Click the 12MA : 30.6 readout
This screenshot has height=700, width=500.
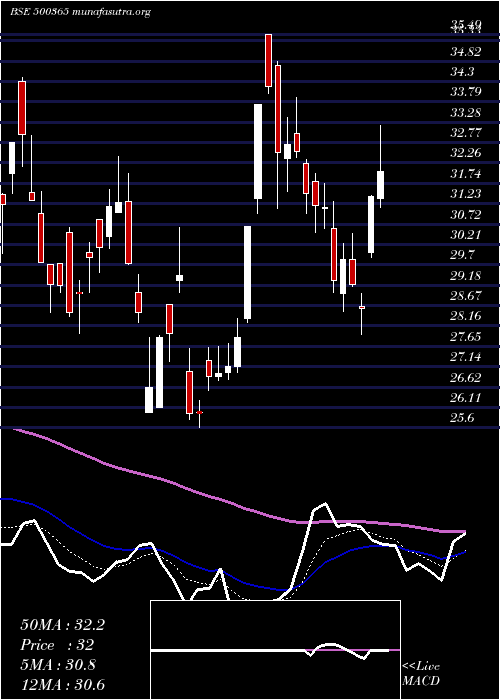[62, 685]
